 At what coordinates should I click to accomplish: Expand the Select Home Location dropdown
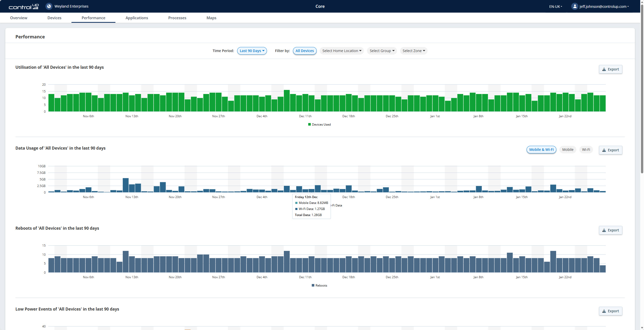click(341, 51)
